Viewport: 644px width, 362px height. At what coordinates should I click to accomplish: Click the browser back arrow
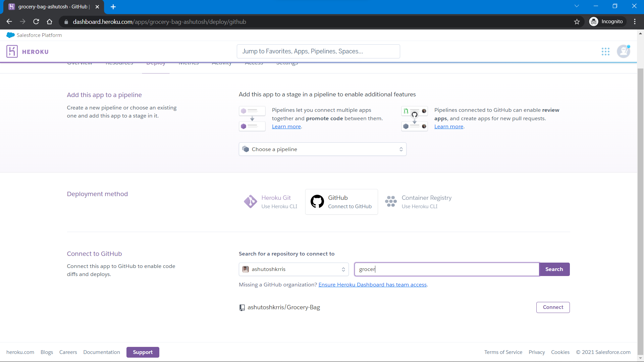click(9, 21)
